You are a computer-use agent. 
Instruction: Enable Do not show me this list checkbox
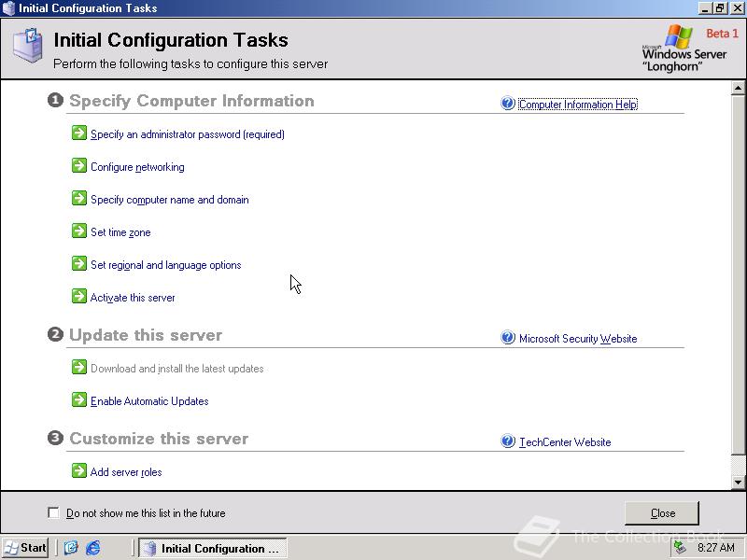[53, 512]
